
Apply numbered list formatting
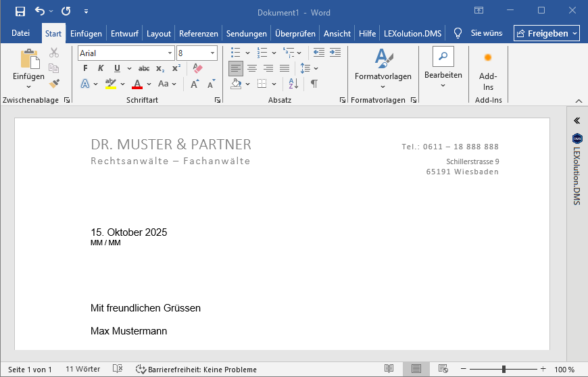point(262,53)
